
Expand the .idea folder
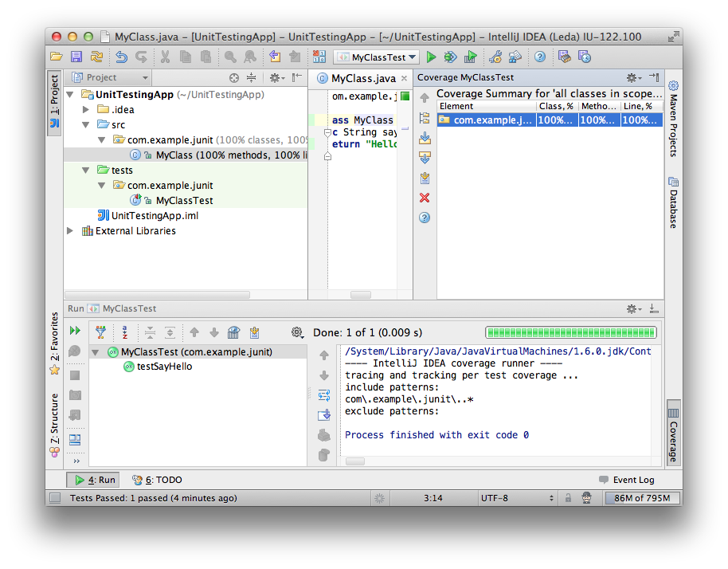coord(86,110)
